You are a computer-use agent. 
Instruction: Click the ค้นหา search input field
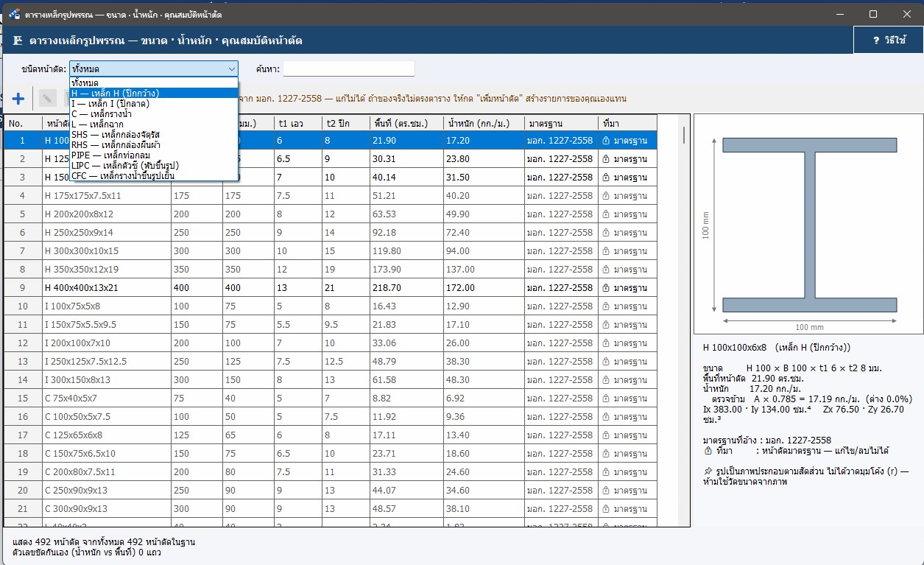(349, 69)
